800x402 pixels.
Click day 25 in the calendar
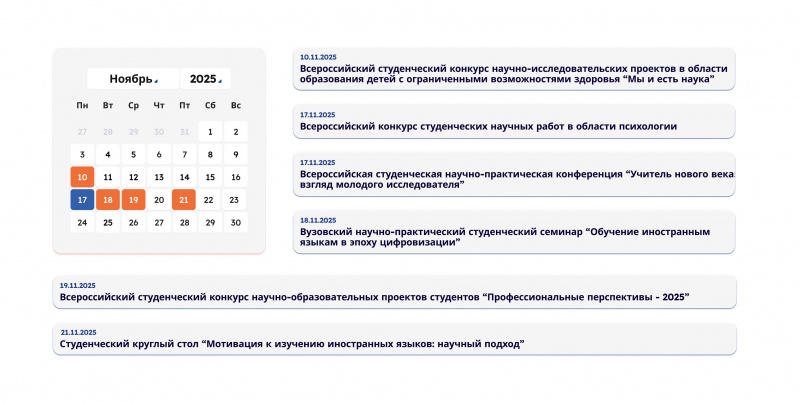click(108, 223)
